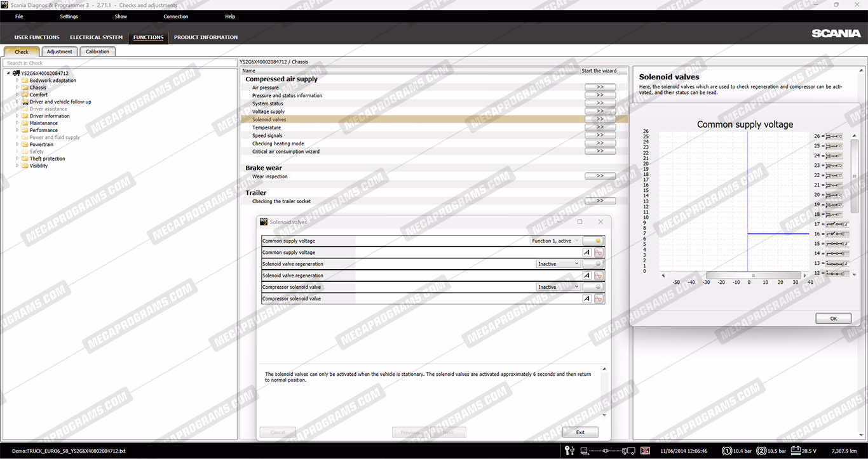Click the Scania logo in the header

click(836, 33)
